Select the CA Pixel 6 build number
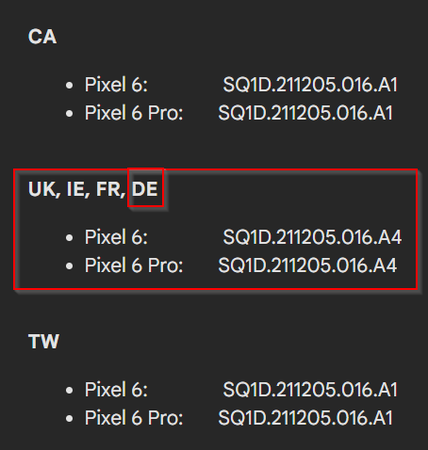The height and width of the screenshot is (450, 428). 310,85
